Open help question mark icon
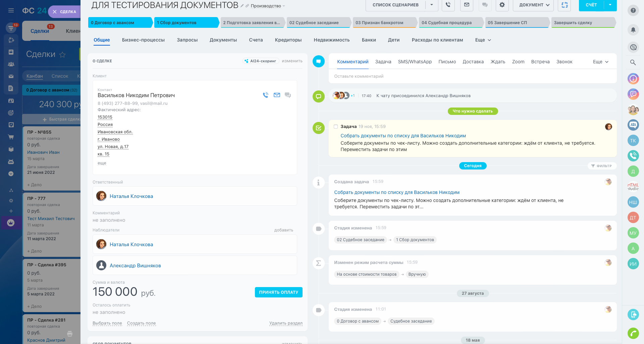The width and height of the screenshot is (644, 344). click(633, 10)
